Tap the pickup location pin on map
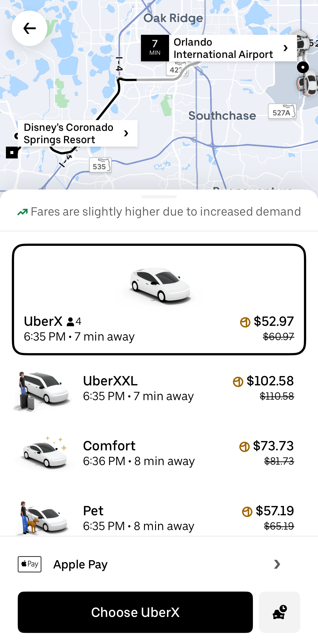 click(x=303, y=67)
